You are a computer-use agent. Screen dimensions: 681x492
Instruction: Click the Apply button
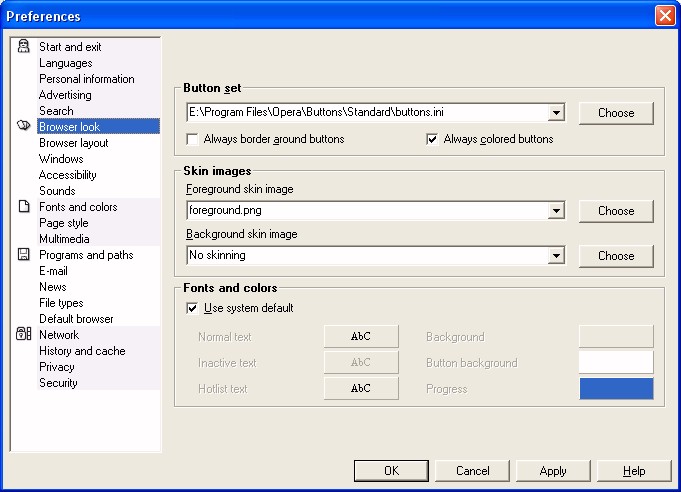pos(553,471)
